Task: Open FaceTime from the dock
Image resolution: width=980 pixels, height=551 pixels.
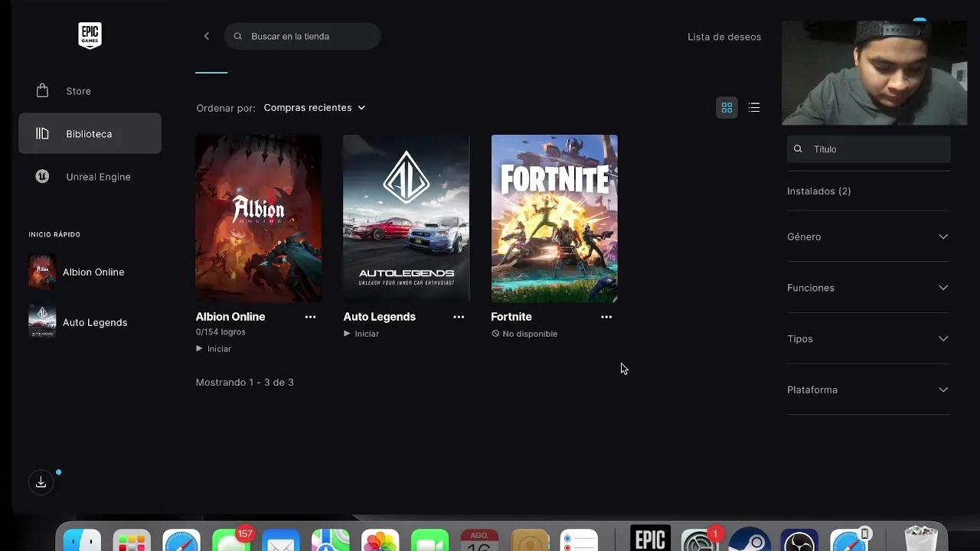Action: point(430,540)
